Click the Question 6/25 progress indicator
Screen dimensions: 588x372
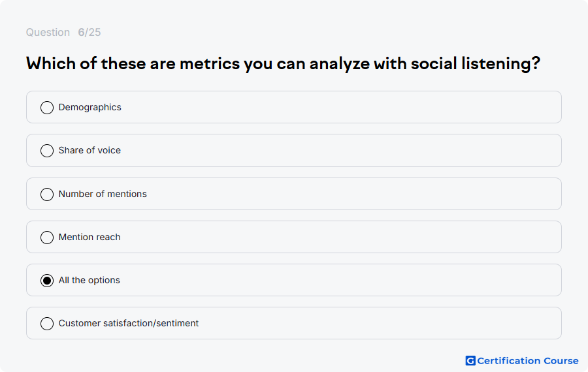coord(63,32)
